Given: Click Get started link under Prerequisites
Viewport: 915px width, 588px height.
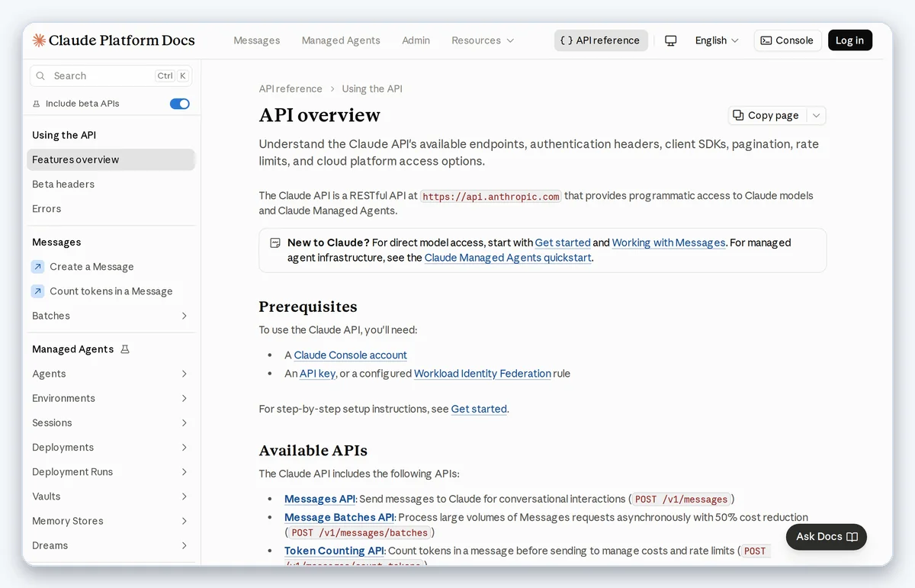Looking at the screenshot, I should tap(479, 409).
